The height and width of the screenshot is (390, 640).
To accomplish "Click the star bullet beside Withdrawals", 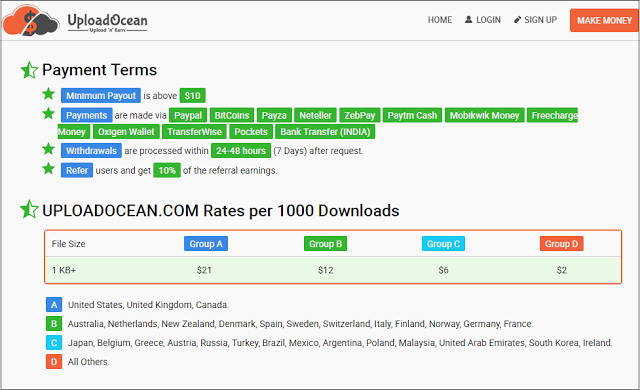I will click(49, 149).
